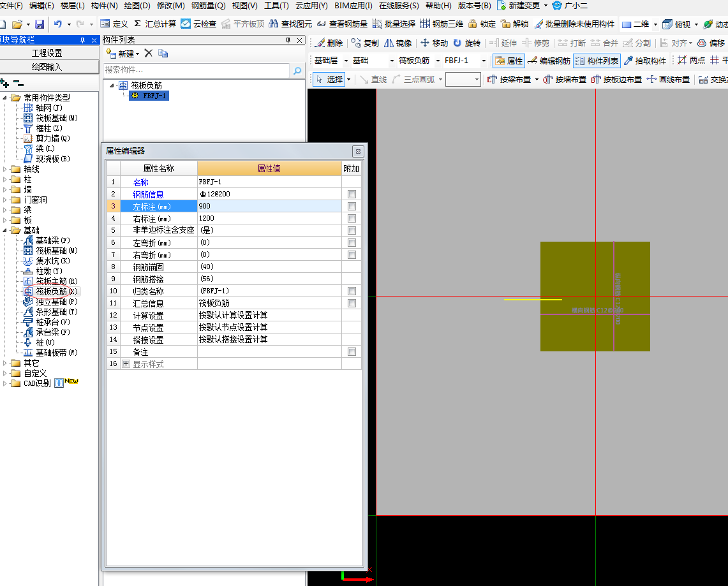Select 筏板主筋(R) in navigation tree
728x586 pixels.
[x=57, y=281]
